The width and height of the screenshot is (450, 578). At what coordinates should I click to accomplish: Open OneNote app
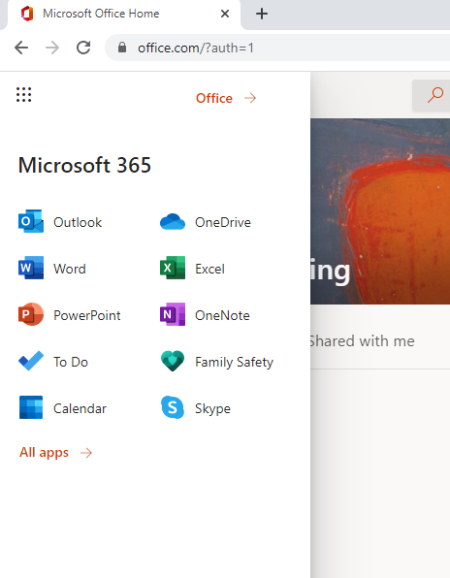(x=205, y=315)
